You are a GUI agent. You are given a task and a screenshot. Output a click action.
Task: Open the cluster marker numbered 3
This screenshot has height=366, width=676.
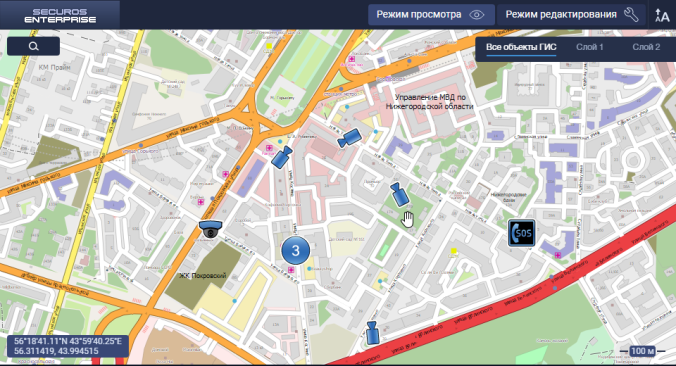[x=295, y=250]
